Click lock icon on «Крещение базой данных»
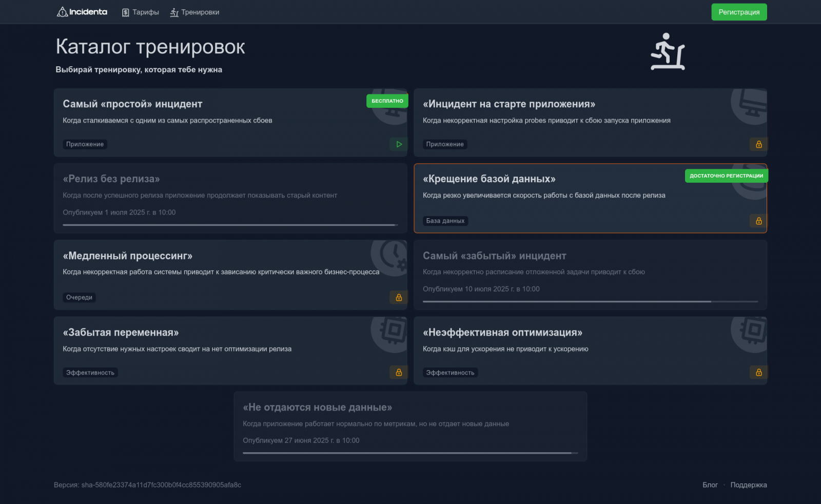821x504 pixels. 758,221
